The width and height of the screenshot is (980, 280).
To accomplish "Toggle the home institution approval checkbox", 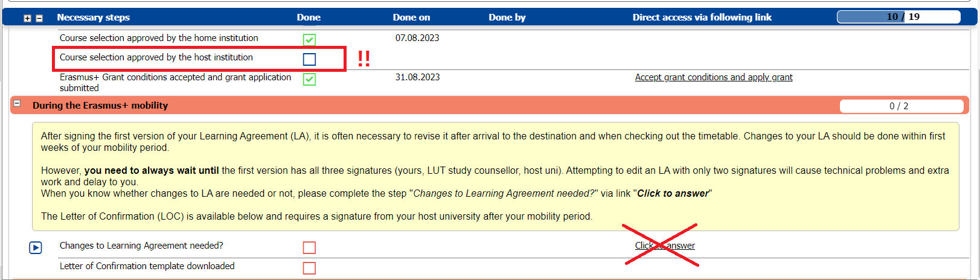I will [309, 40].
